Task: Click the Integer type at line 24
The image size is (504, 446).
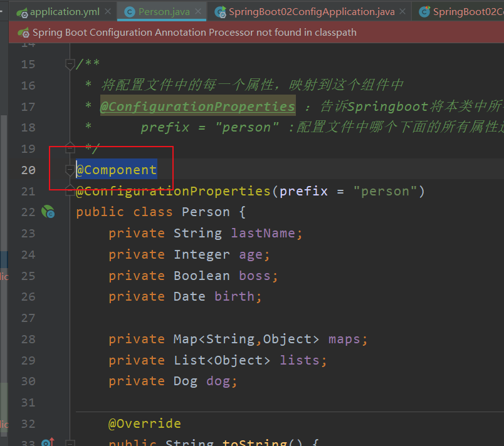Action: (x=202, y=254)
